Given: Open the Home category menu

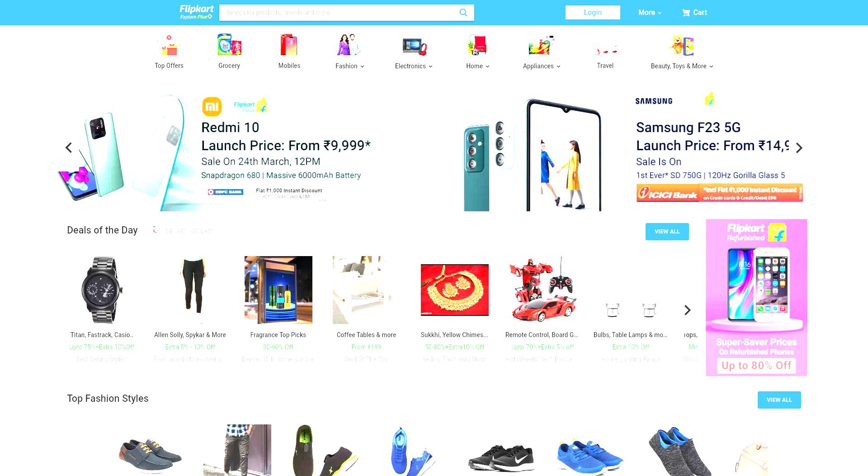Looking at the screenshot, I should [x=478, y=66].
